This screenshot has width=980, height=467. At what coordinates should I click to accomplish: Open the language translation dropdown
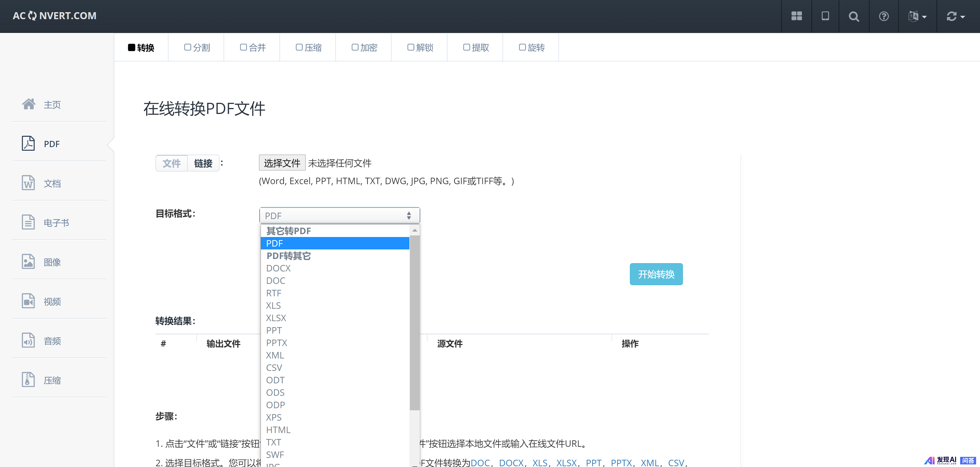point(917,16)
